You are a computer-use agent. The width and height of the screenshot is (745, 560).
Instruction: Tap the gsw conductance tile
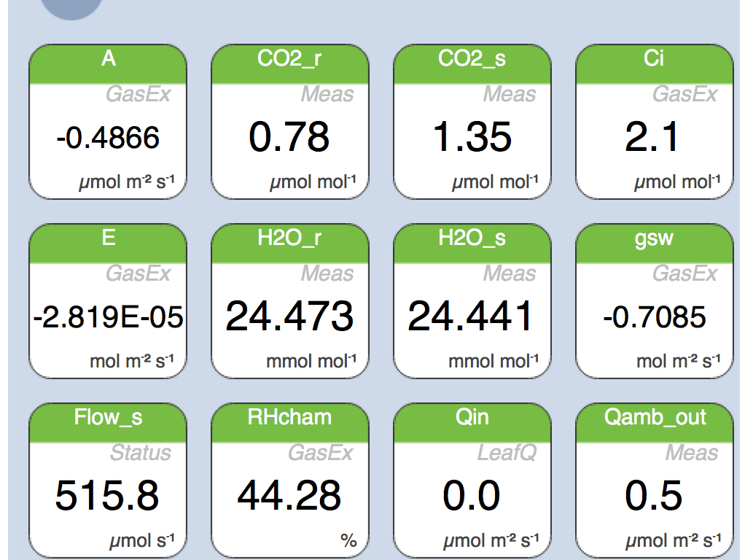click(654, 301)
